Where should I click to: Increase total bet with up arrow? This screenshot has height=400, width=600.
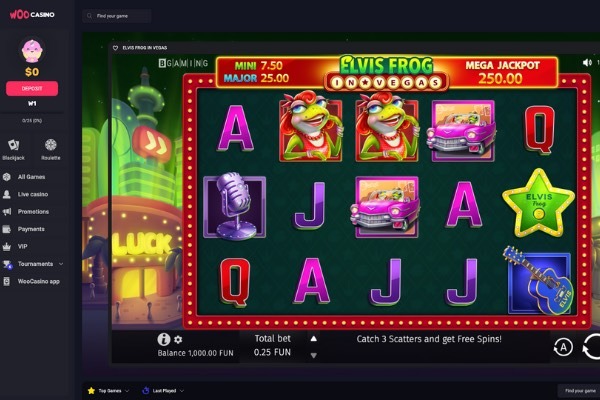[x=314, y=338]
